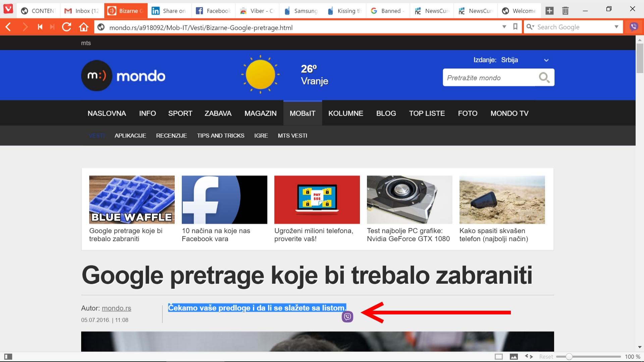This screenshot has height=362, width=644.
Task: Toggle page actions icon in status bar
Action: coord(529,357)
